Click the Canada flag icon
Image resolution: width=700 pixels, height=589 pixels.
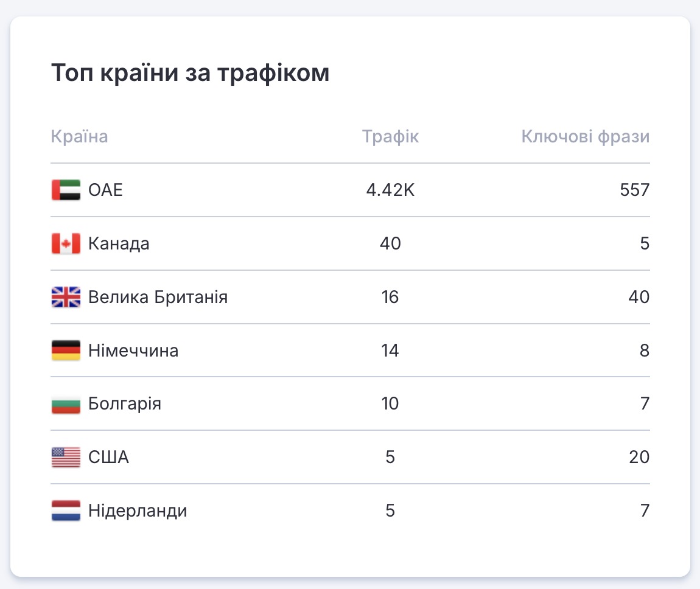[x=66, y=244]
